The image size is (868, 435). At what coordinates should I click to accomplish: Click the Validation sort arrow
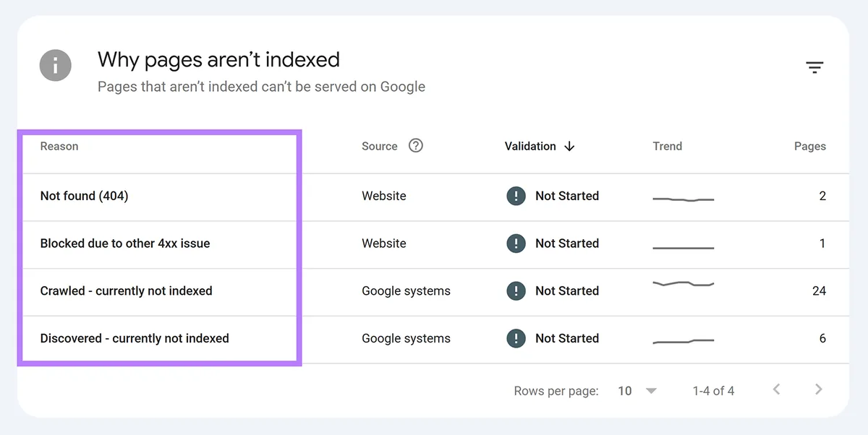pos(569,146)
